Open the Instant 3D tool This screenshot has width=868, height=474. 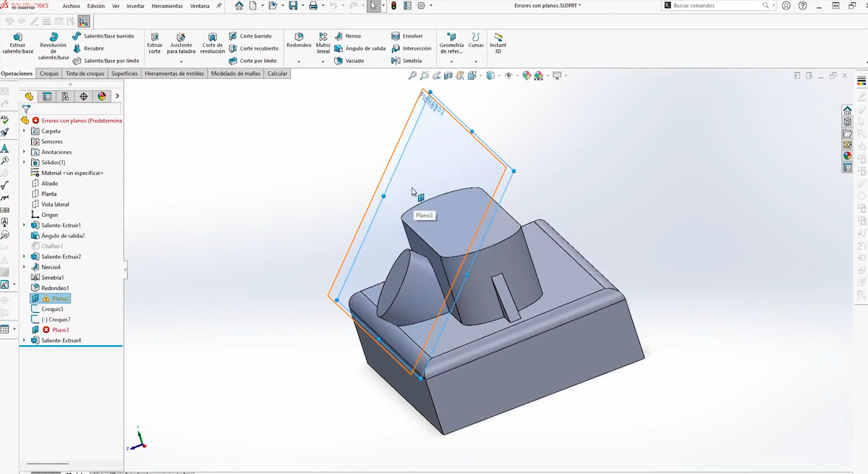(498, 43)
